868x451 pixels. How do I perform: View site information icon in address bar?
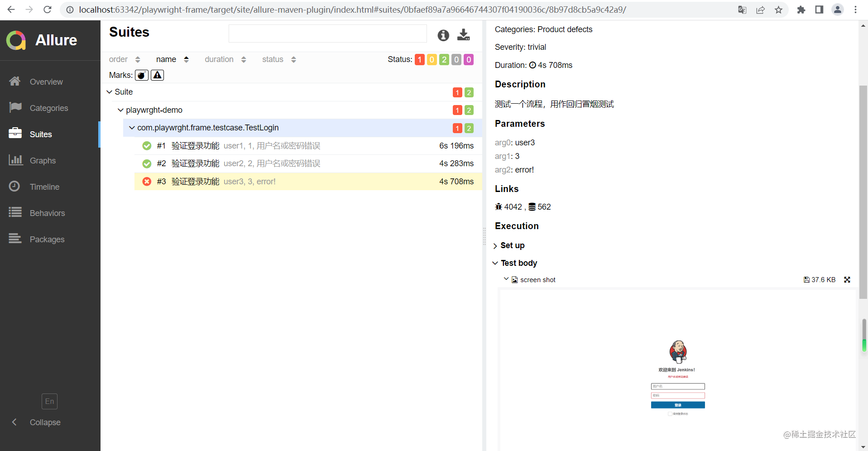pos(70,10)
